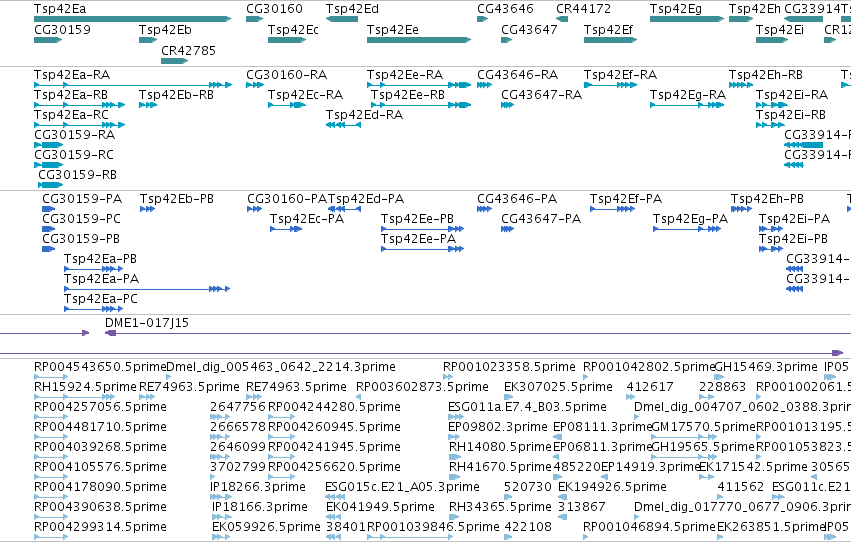Select the CG43647-RA transcript
Viewport: 851px width, 542px height.
[x=507, y=105]
